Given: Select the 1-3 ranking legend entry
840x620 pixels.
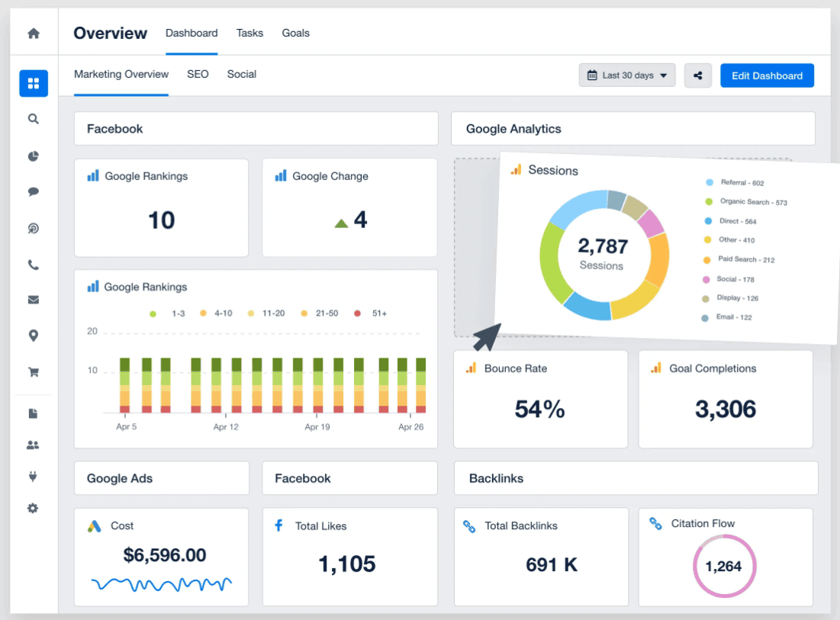Looking at the screenshot, I should pyautogui.click(x=168, y=313).
